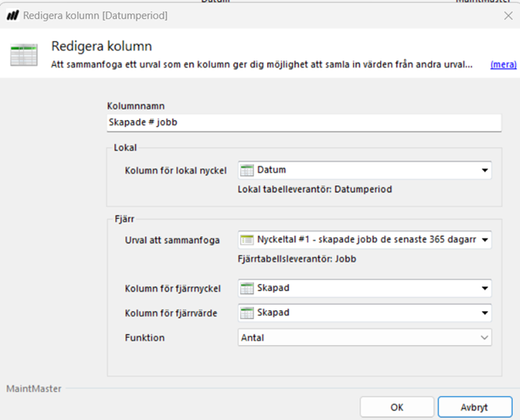The image size is (520, 420).
Task: Expand the Kolumn för fjärrnyckel dropdown arrow
Action: click(x=484, y=289)
